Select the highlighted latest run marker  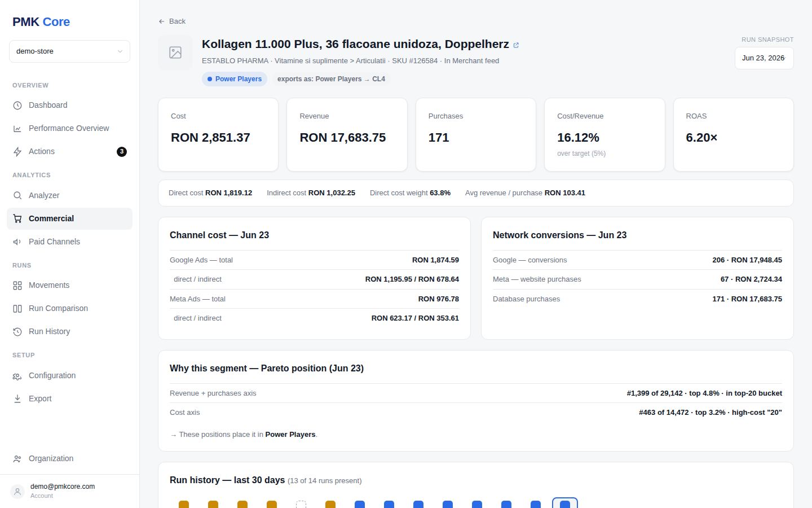[x=565, y=503]
